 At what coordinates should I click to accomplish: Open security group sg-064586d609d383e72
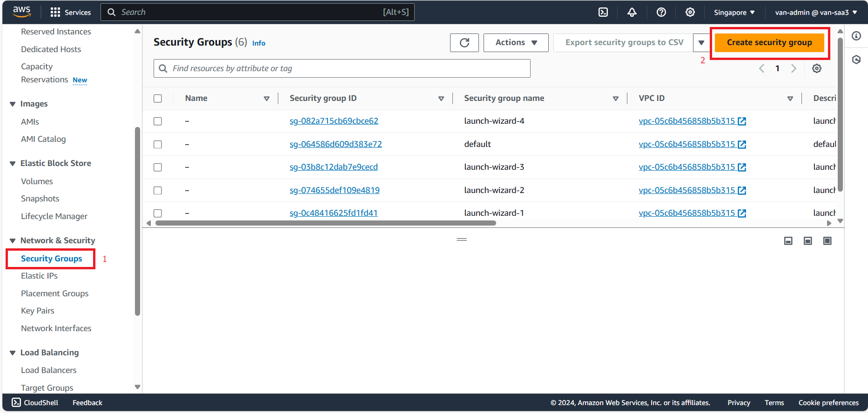tap(336, 144)
